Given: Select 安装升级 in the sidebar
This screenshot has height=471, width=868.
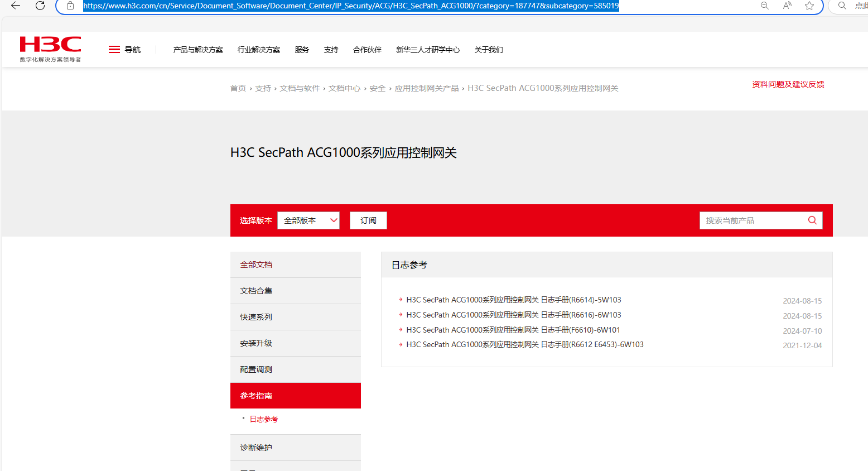Looking at the screenshot, I should pyautogui.click(x=296, y=343).
